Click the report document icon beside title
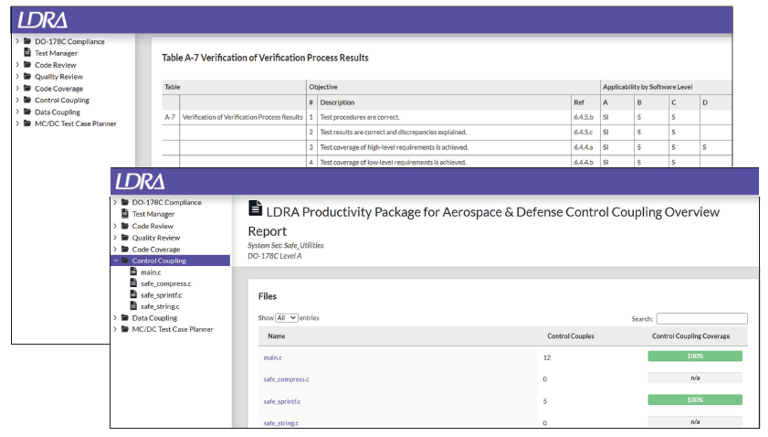 (x=255, y=208)
